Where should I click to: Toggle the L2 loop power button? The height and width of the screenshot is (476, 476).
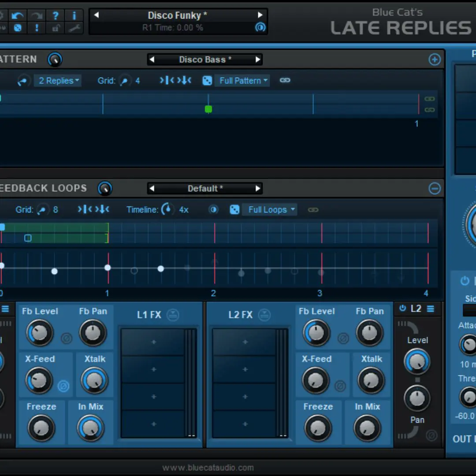(x=403, y=308)
